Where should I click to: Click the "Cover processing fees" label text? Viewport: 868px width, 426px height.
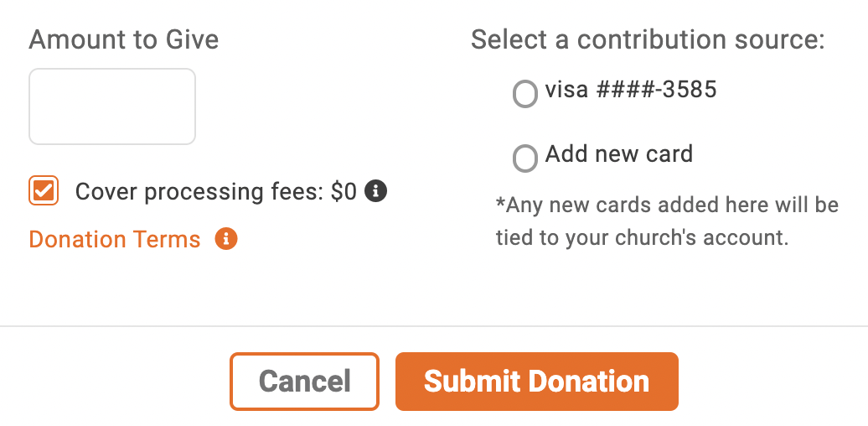coord(199,192)
